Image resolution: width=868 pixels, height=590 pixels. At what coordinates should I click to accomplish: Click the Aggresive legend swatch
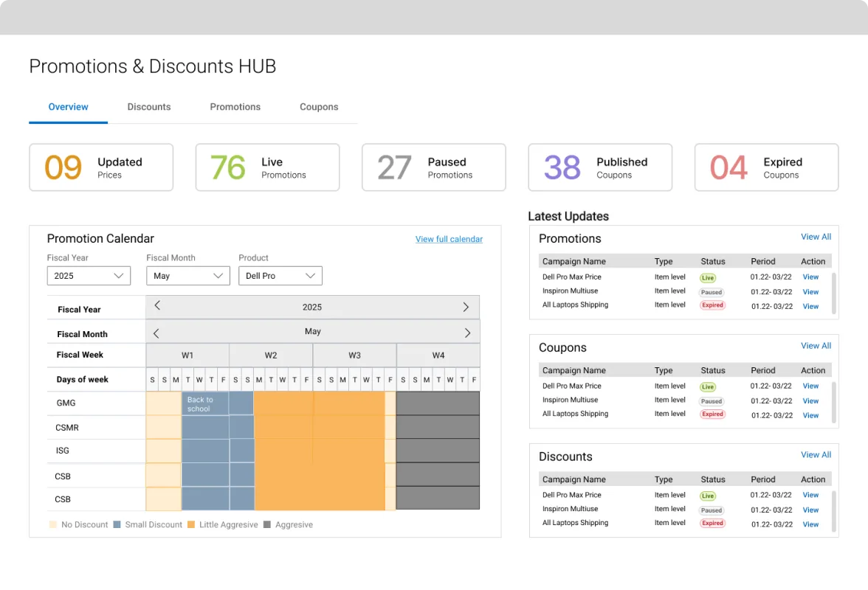[x=267, y=524]
